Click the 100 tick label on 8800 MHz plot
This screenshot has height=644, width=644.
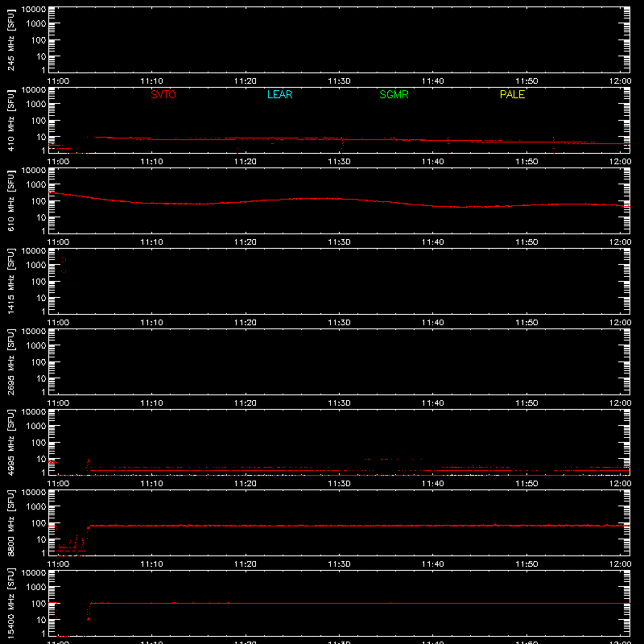point(39,523)
